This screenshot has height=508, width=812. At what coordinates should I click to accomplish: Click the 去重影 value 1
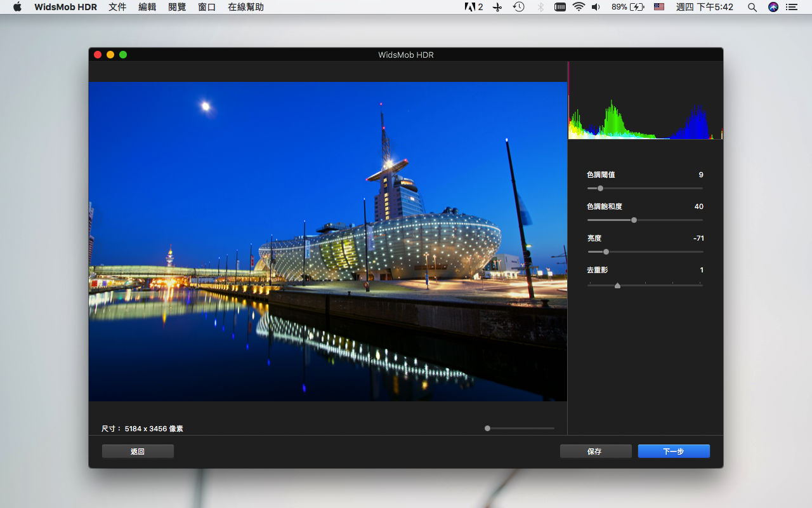point(702,270)
